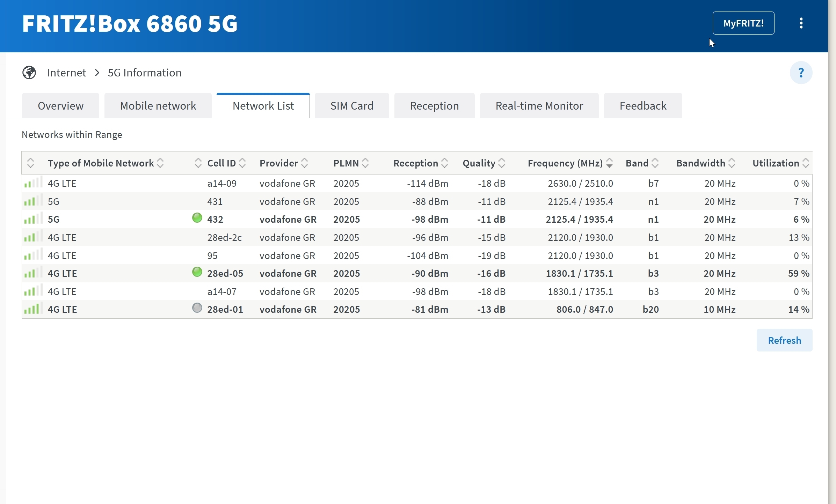
Task: Click the 59 % utilization value
Action: (x=799, y=273)
